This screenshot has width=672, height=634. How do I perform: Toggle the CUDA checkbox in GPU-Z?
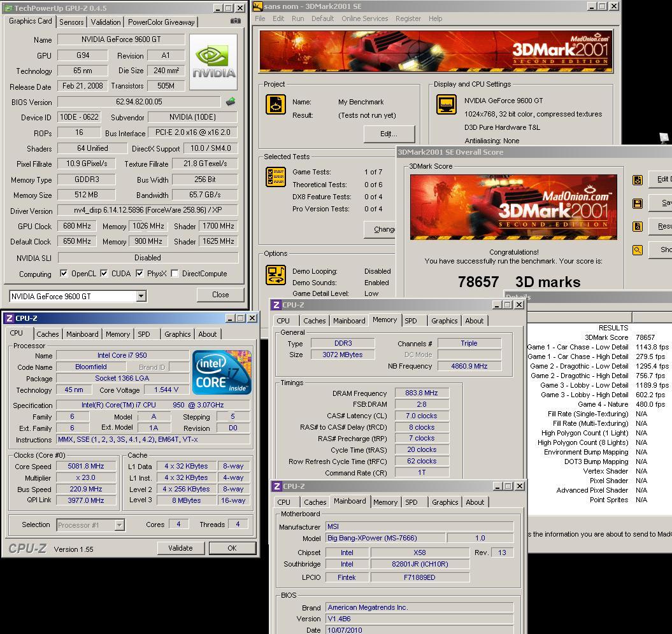(104, 273)
